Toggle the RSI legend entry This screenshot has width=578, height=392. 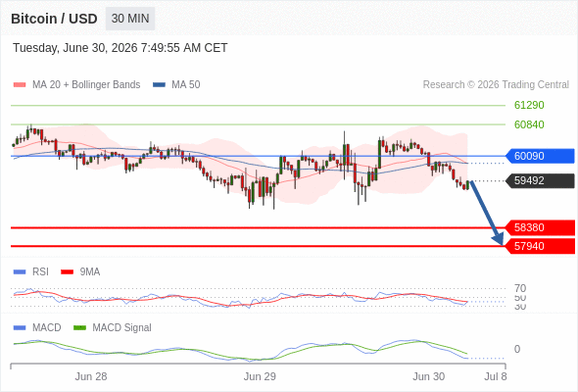click(x=31, y=271)
